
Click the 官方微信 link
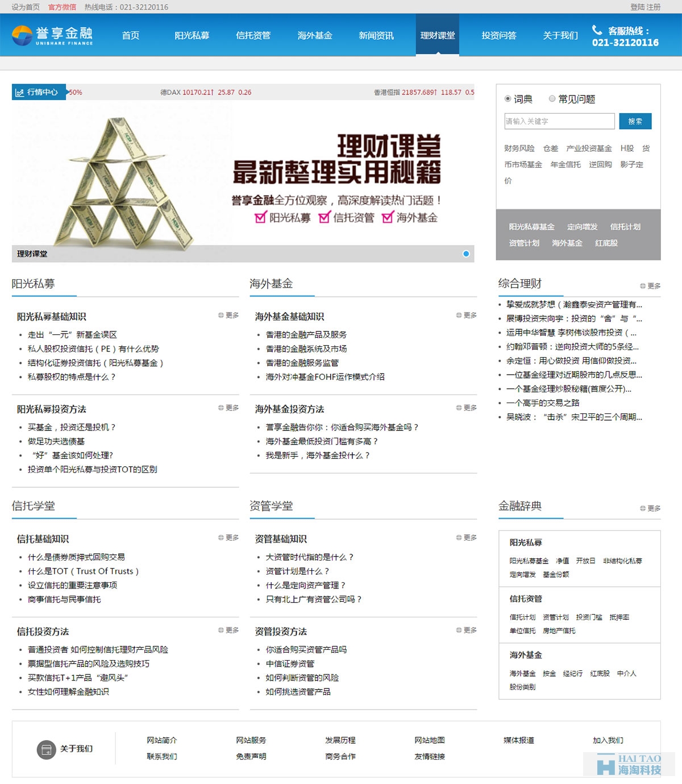(x=62, y=7)
